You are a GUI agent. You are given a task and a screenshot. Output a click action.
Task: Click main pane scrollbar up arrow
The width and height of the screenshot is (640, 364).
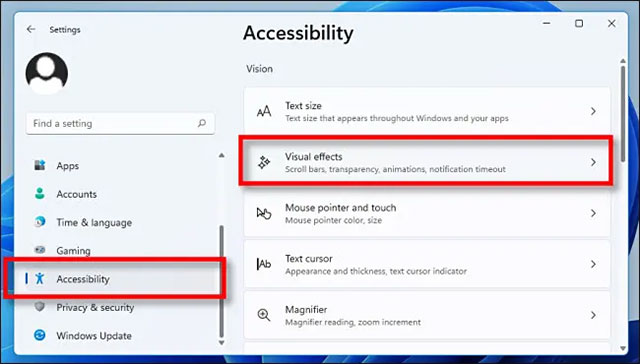click(623, 61)
